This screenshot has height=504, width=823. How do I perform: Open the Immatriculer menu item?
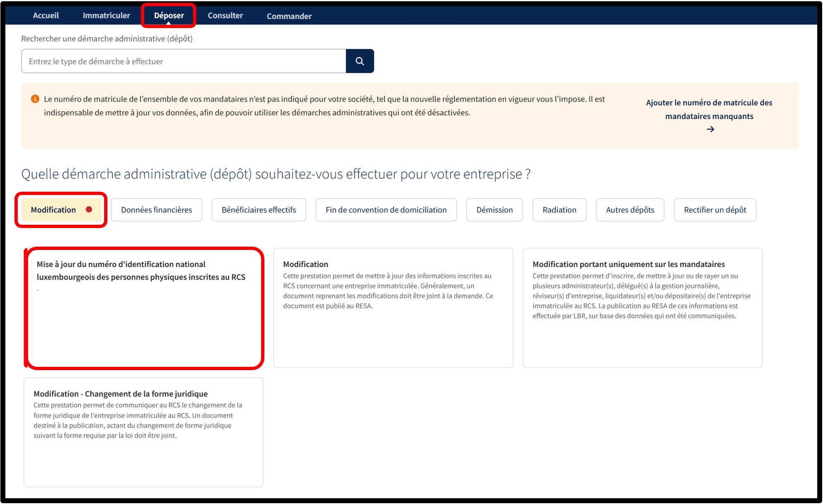click(x=106, y=15)
